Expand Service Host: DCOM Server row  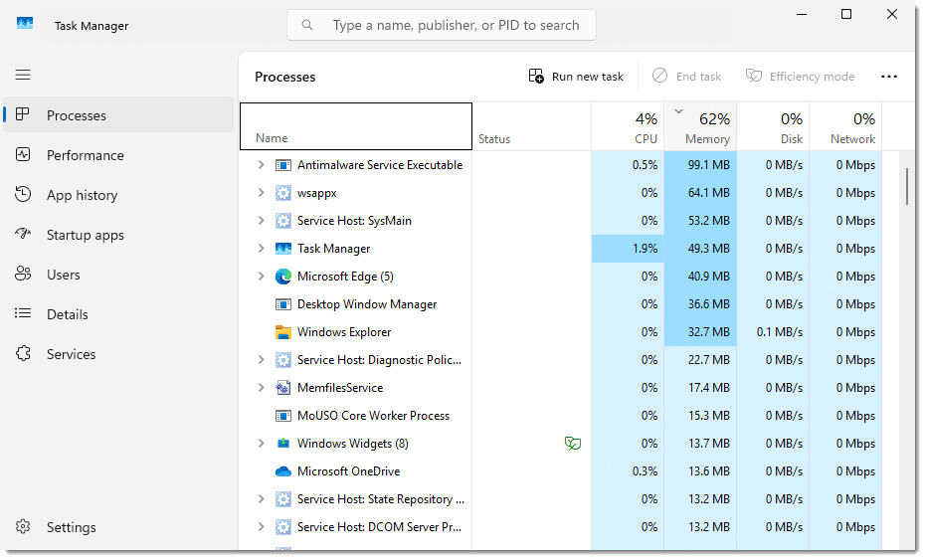(261, 526)
